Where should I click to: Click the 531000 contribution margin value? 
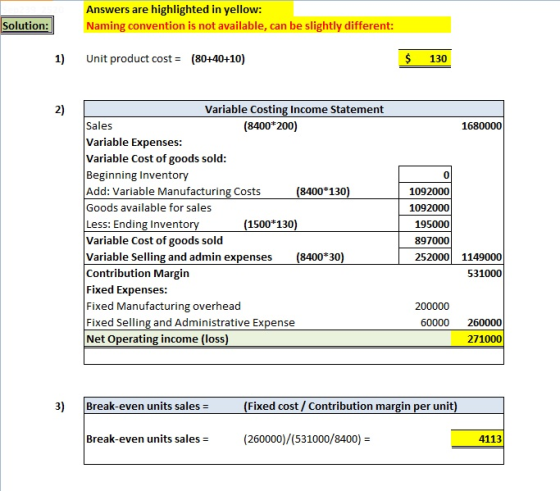click(x=484, y=274)
